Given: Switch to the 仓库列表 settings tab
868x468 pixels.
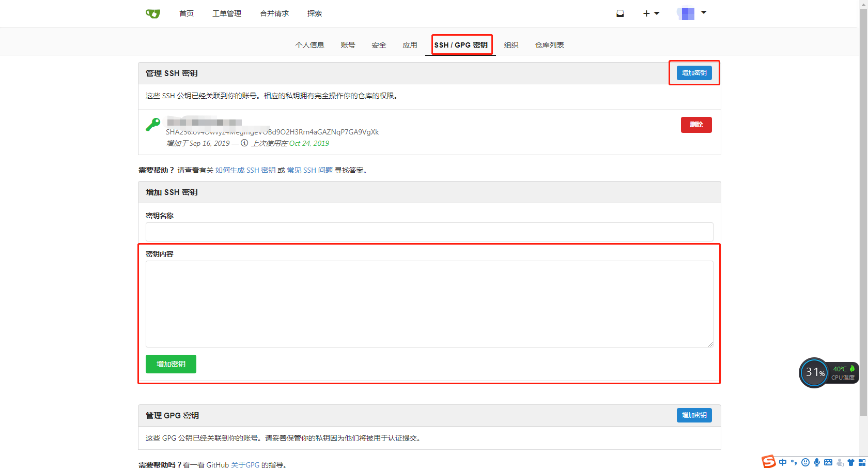Looking at the screenshot, I should click(549, 45).
